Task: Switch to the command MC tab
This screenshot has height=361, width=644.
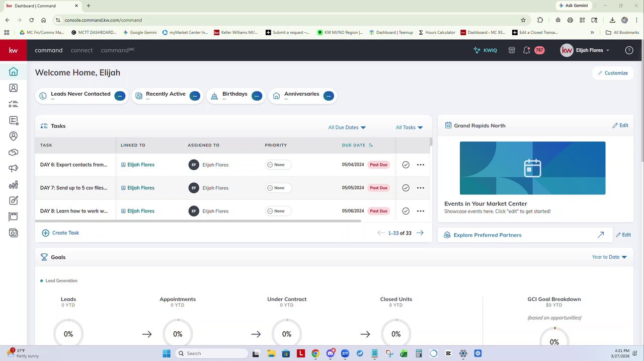Action: click(x=118, y=50)
